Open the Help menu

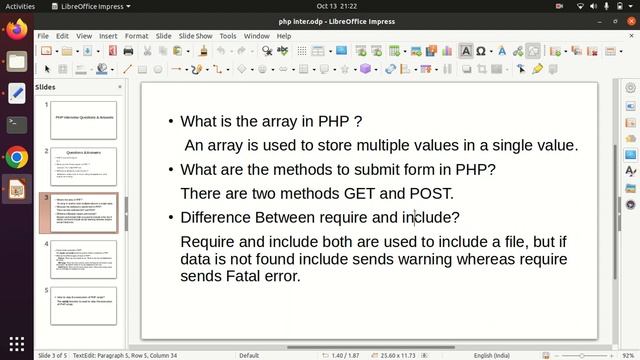click(x=284, y=36)
